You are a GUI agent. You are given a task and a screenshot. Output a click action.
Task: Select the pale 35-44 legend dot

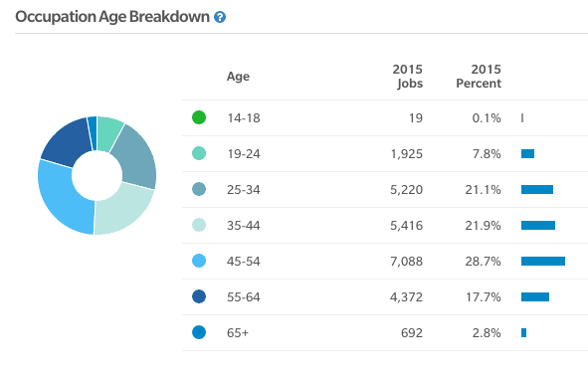pos(199,225)
